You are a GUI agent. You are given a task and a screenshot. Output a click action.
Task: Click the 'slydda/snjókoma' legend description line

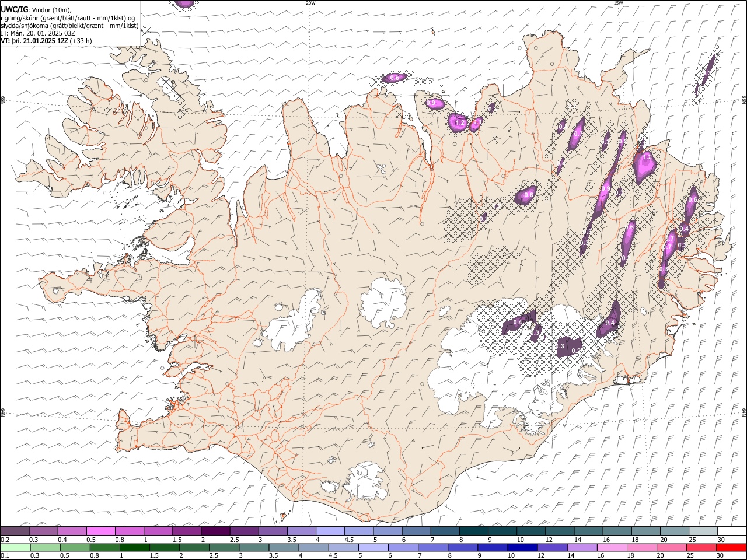click(69, 26)
